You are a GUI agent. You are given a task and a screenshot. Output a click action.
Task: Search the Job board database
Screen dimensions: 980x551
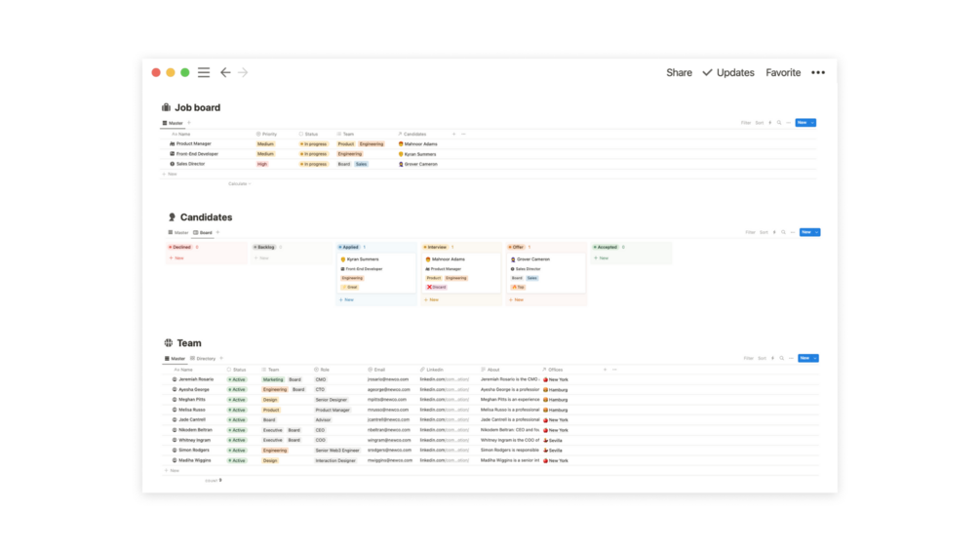[779, 123]
